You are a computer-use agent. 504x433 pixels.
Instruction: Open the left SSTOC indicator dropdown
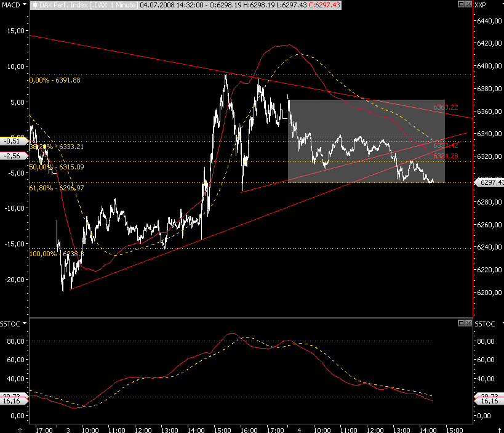pos(25,323)
